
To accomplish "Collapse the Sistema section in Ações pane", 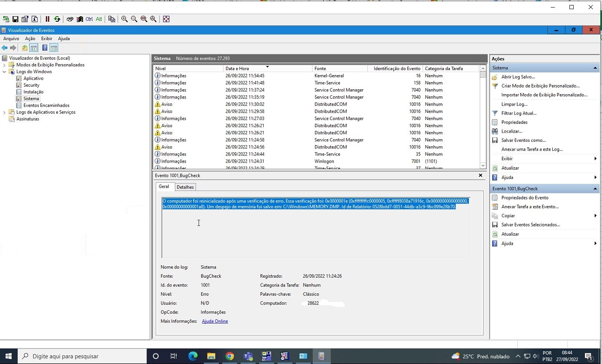I will tap(595, 68).
